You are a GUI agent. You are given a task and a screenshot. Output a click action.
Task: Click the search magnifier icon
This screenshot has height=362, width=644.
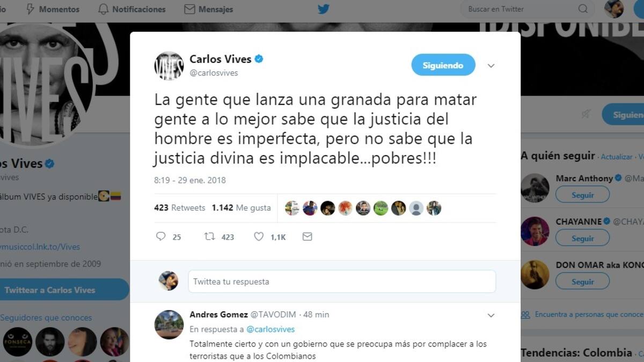click(583, 9)
